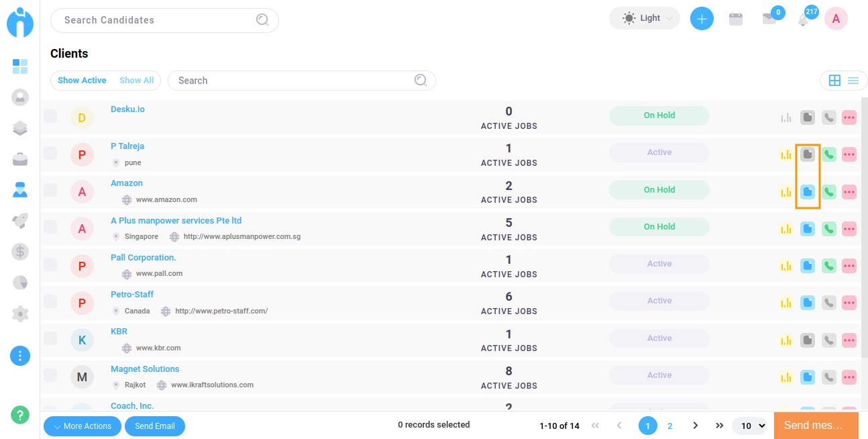Open the user avatar A menu
This screenshot has height=439, width=868.
(836, 19)
